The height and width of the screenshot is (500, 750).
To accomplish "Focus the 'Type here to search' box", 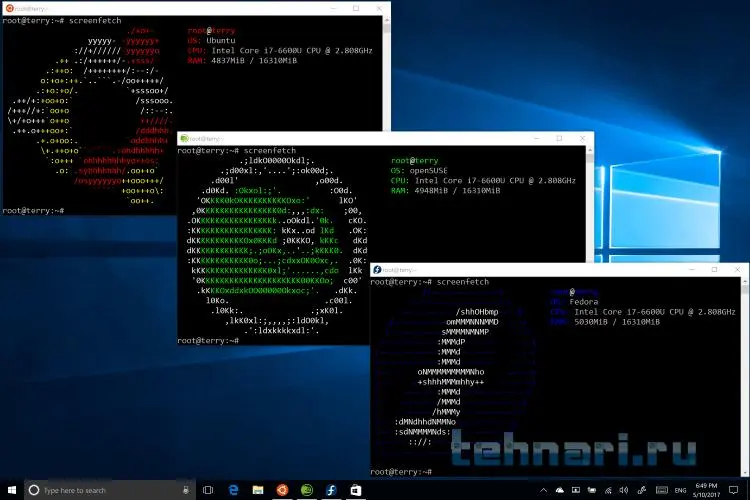I will [x=110, y=490].
